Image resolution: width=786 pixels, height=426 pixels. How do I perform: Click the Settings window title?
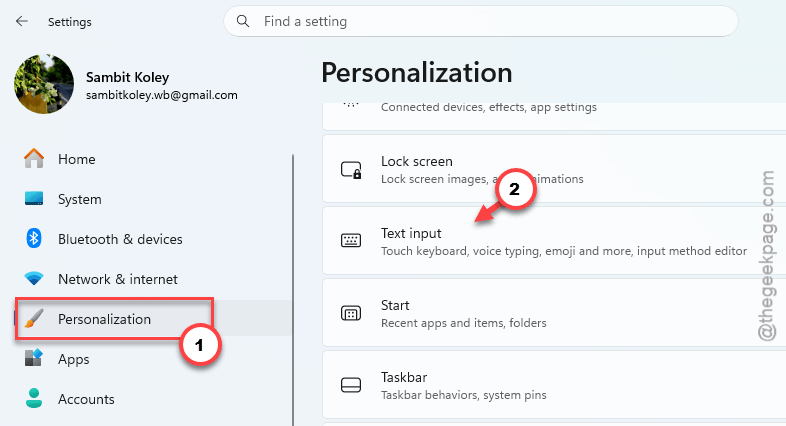tap(70, 22)
